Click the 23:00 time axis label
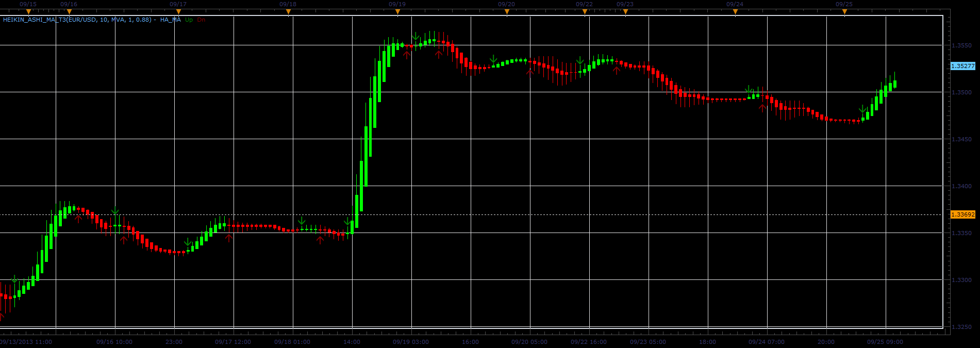Image resolution: width=980 pixels, height=348 pixels. [174, 342]
